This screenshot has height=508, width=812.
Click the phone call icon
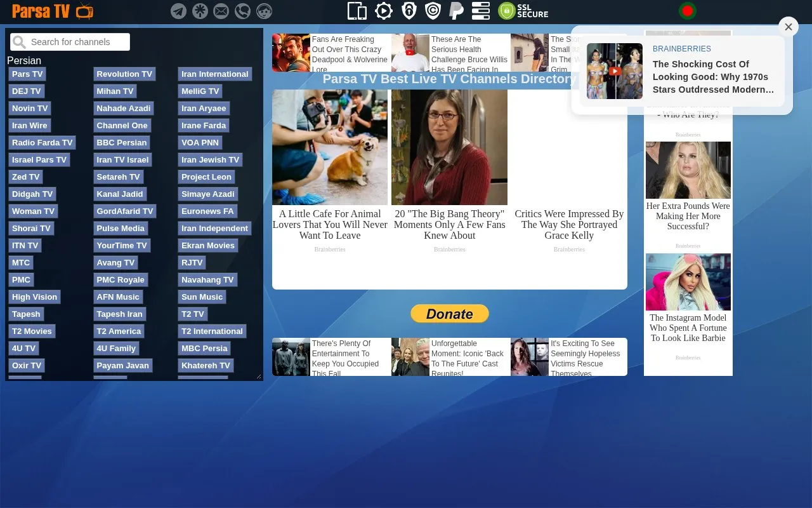(242, 11)
